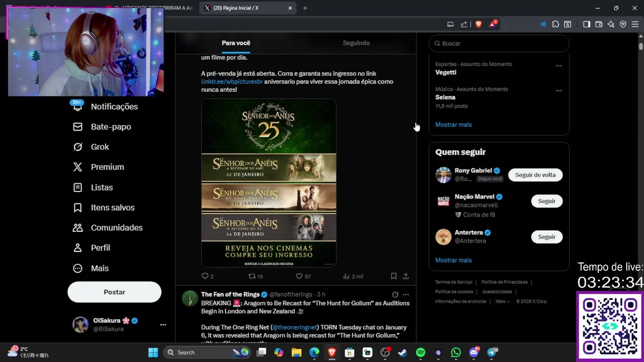The image size is (644, 362).
Task: Open the Política de Privacidade link
Action: click(505, 283)
